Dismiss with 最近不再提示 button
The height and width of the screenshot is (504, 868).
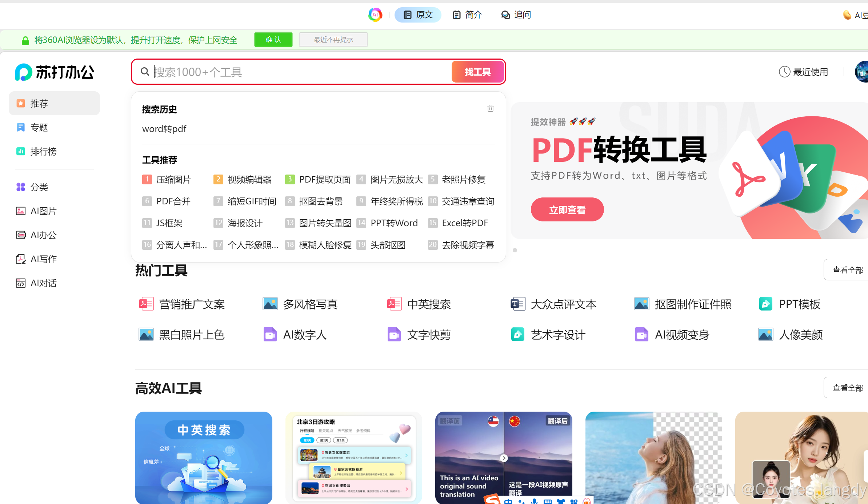333,40
